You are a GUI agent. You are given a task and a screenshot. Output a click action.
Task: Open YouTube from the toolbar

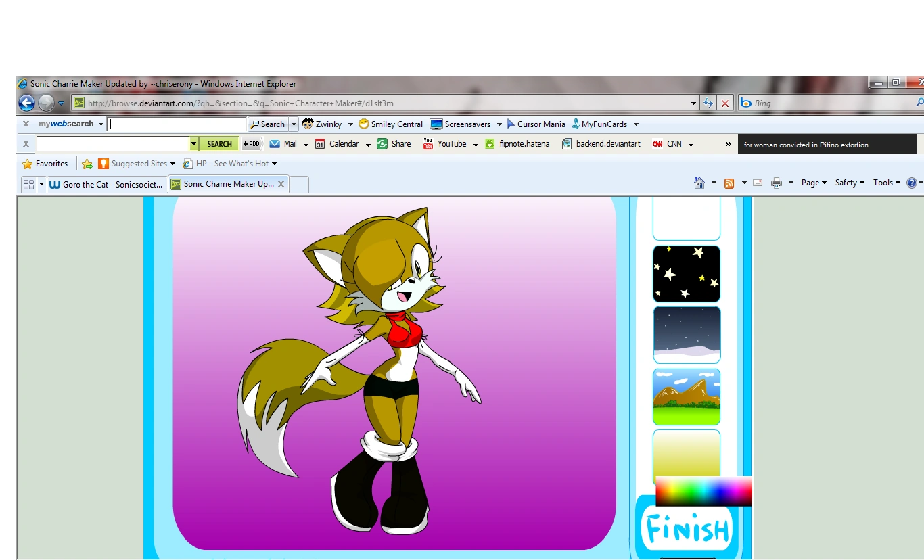click(x=444, y=144)
